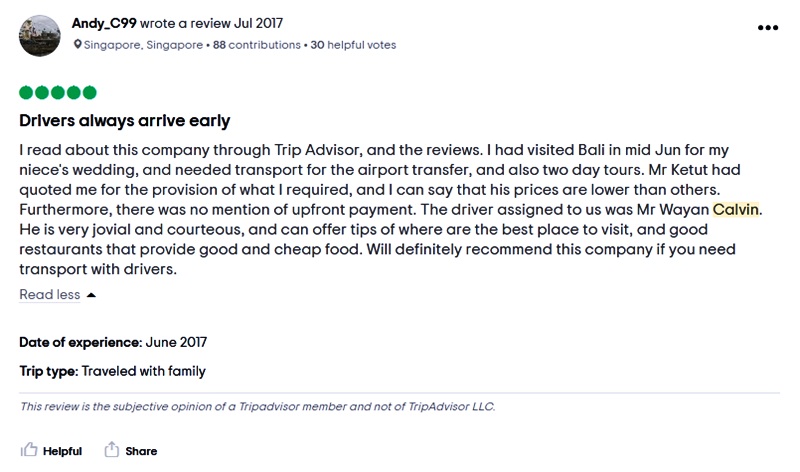Click the thumbs-up Helpful icon
This screenshot has width=800, height=472.
click(29, 451)
